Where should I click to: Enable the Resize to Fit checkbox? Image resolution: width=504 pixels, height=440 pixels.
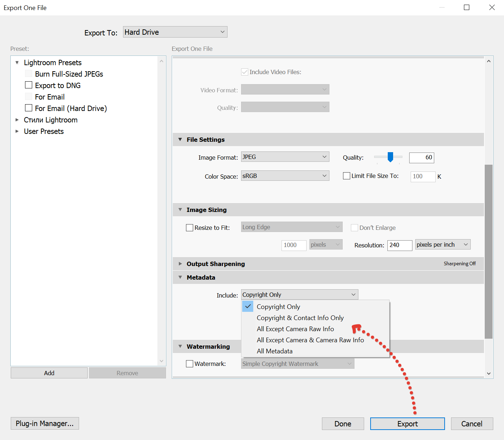point(190,228)
